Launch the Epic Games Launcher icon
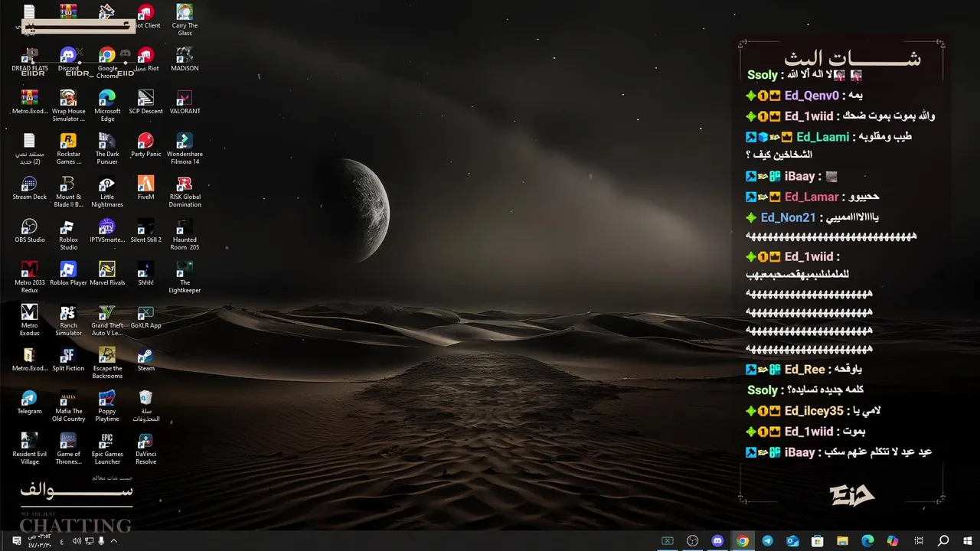The image size is (980, 551). (x=107, y=448)
